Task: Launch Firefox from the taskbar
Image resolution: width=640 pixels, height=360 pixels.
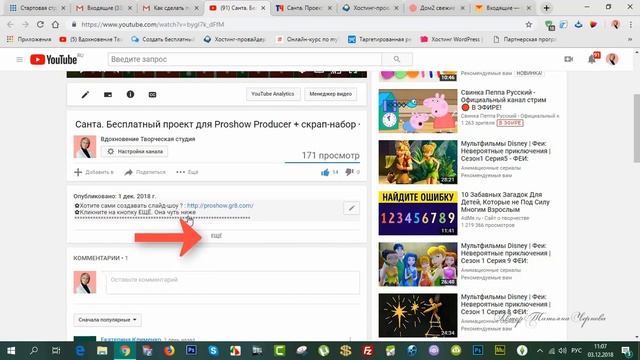Action: tap(169, 351)
